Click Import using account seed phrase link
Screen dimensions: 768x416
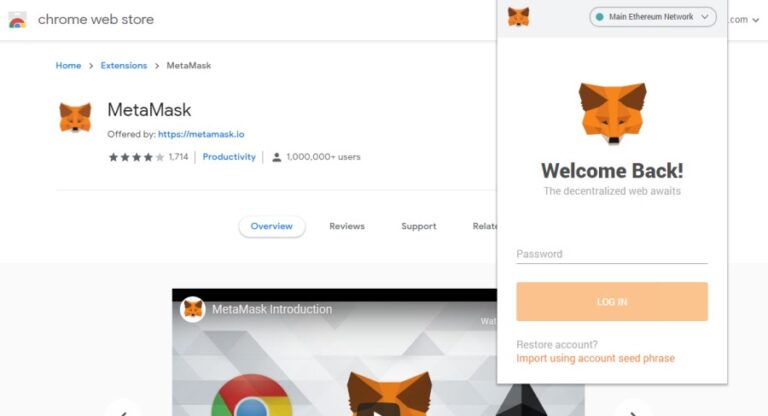coord(596,359)
